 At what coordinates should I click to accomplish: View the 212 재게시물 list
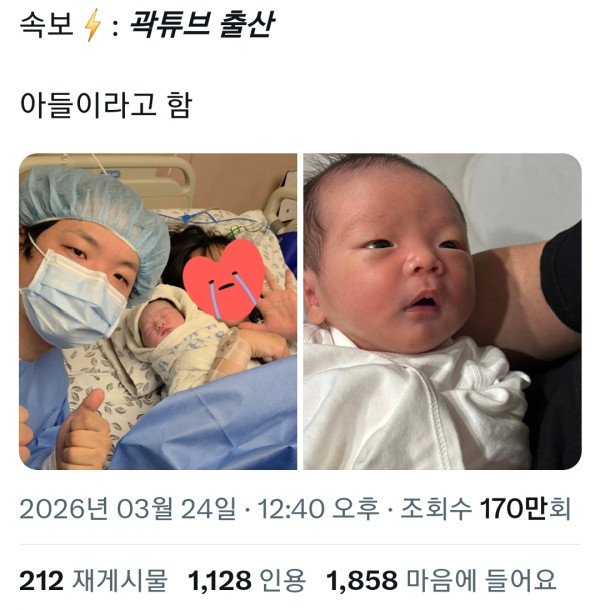93,581
